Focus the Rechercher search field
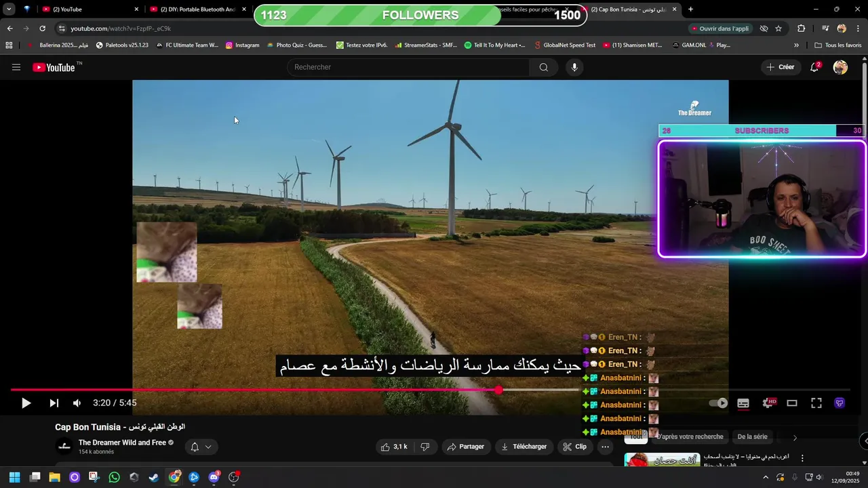This screenshot has width=868, height=488. (x=408, y=67)
